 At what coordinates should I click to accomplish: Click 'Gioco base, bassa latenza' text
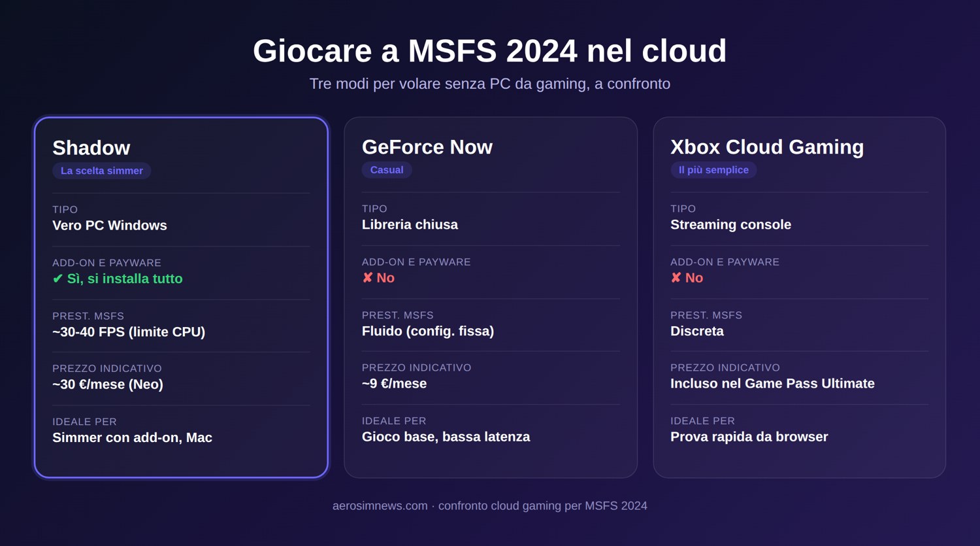pos(446,437)
